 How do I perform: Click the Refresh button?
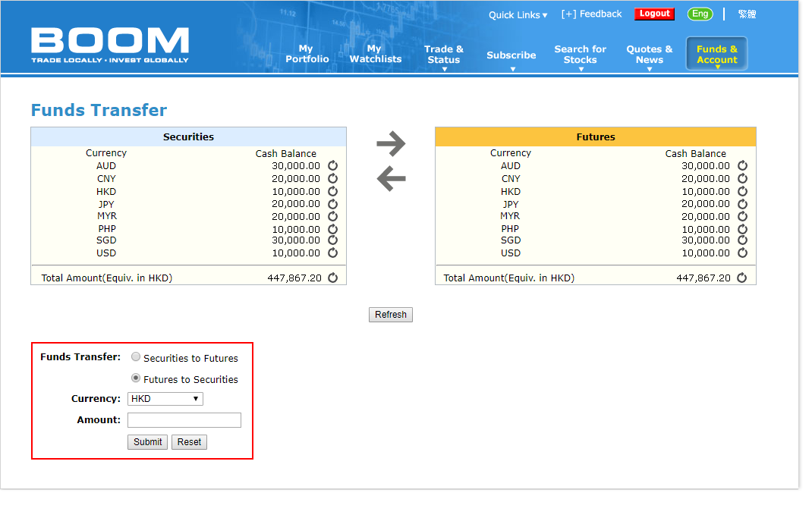coord(391,315)
